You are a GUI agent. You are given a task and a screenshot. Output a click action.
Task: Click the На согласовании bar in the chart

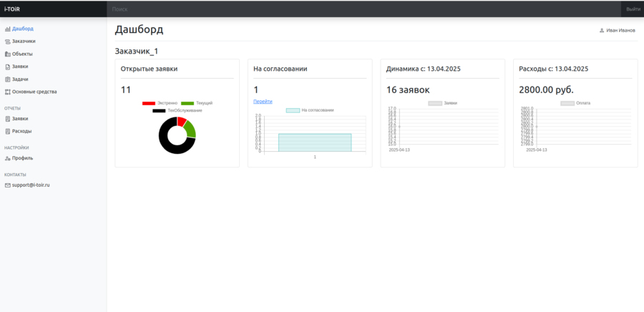pos(315,142)
